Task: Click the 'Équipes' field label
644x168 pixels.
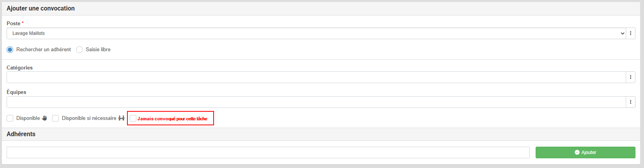Action: pyautogui.click(x=16, y=92)
